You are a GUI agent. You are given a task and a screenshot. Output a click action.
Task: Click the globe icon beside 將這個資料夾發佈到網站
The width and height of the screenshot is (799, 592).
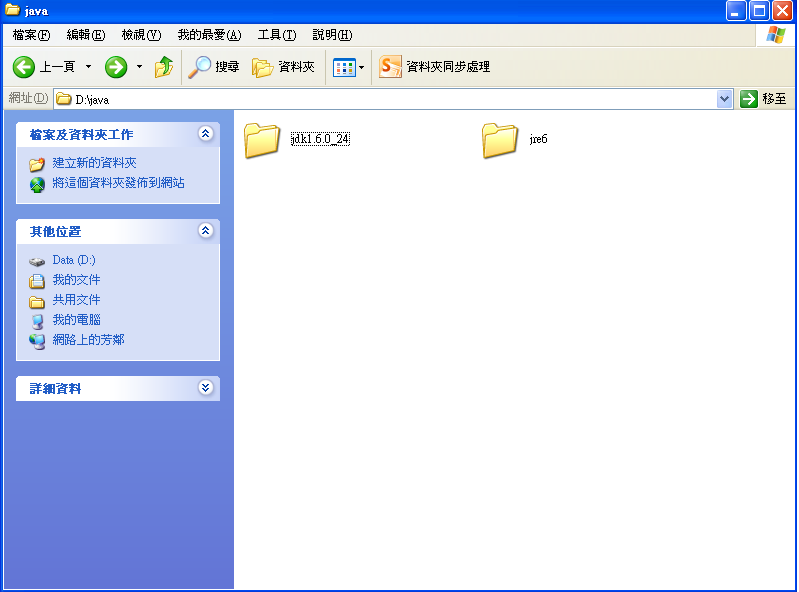tap(37, 184)
